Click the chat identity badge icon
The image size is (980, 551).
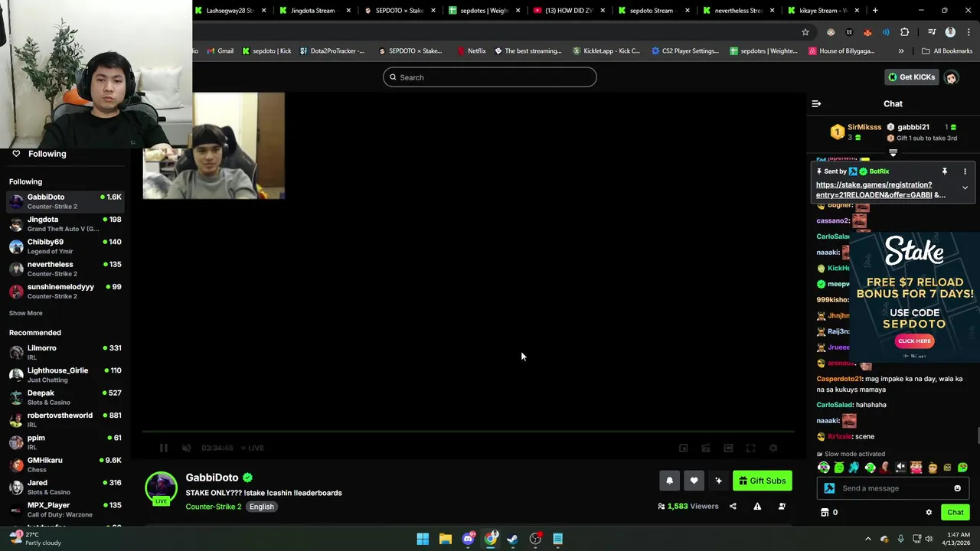point(829,488)
